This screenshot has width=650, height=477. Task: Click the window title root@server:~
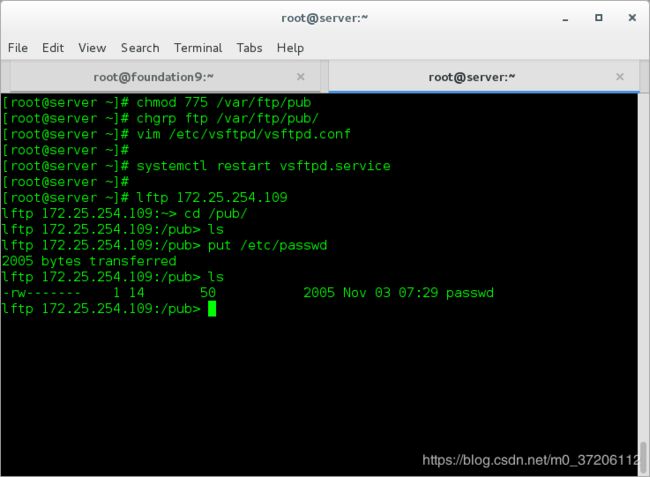tap(325, 18)
